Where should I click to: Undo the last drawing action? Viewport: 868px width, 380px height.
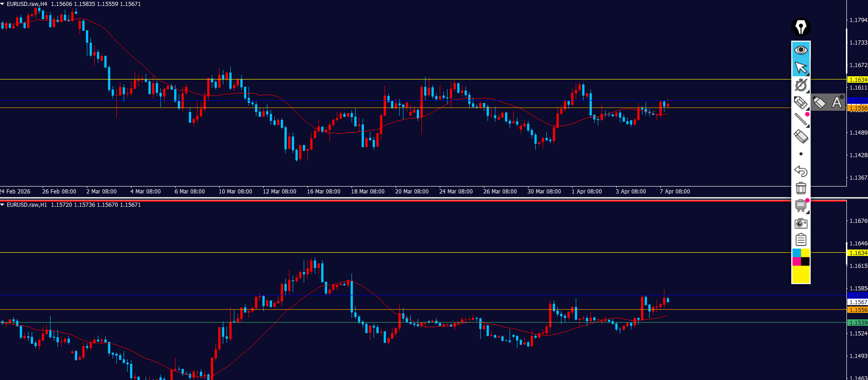tap(801, 171)
